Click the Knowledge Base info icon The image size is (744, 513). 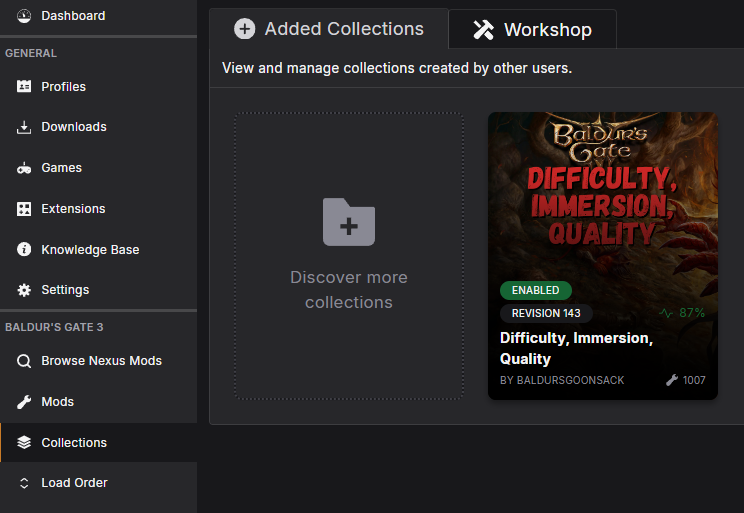click(24, 250)
